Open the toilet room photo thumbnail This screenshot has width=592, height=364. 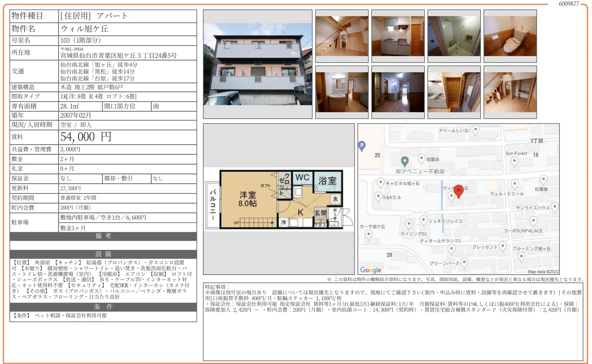(510, 36)
